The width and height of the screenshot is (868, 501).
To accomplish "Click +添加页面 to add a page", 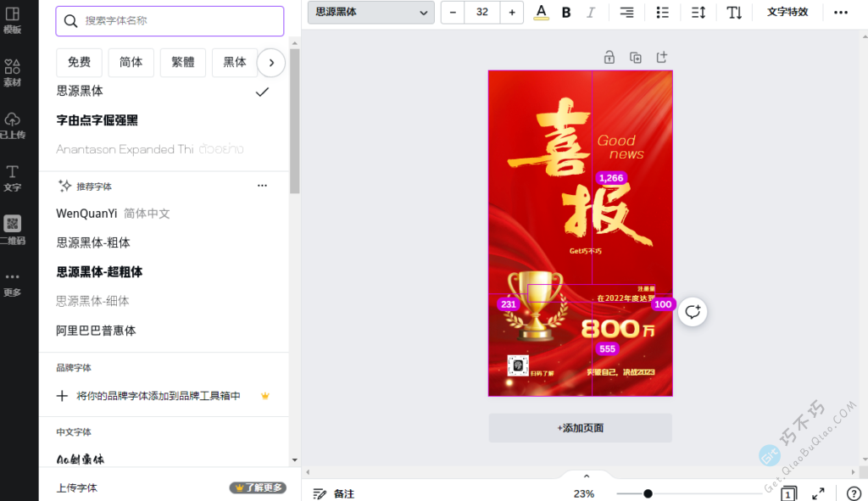I will [x=580, y=427].
